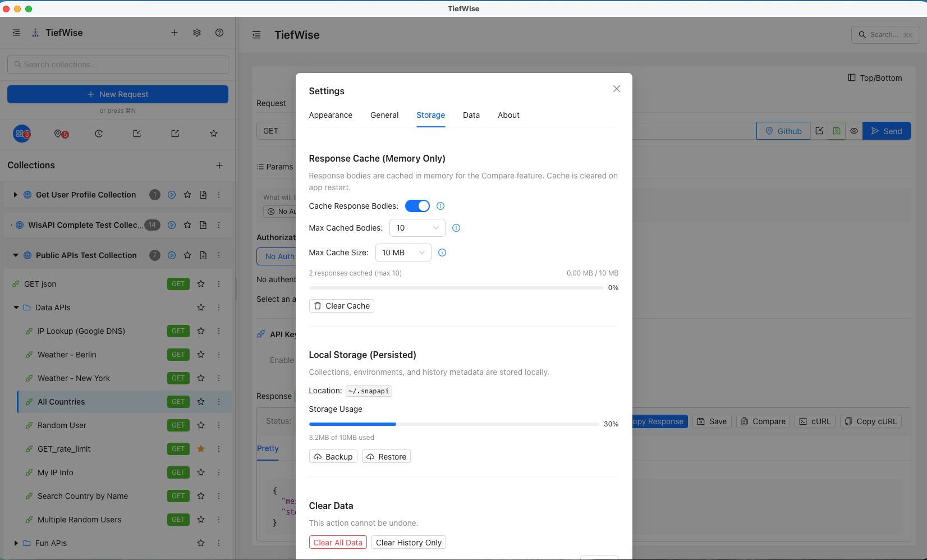The width and height of the screenshot is (927, 560).
Task: Open help via the question mark icon
Action: (x=219, y=33)
